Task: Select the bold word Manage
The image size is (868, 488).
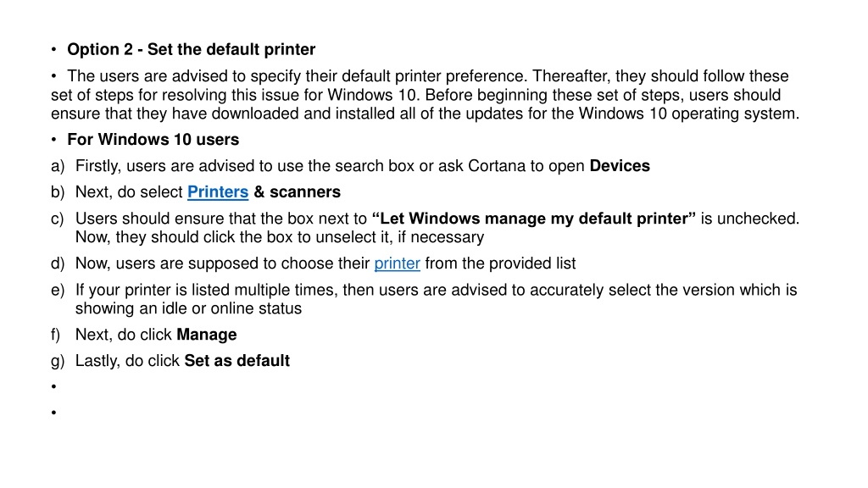Action: 207,335
